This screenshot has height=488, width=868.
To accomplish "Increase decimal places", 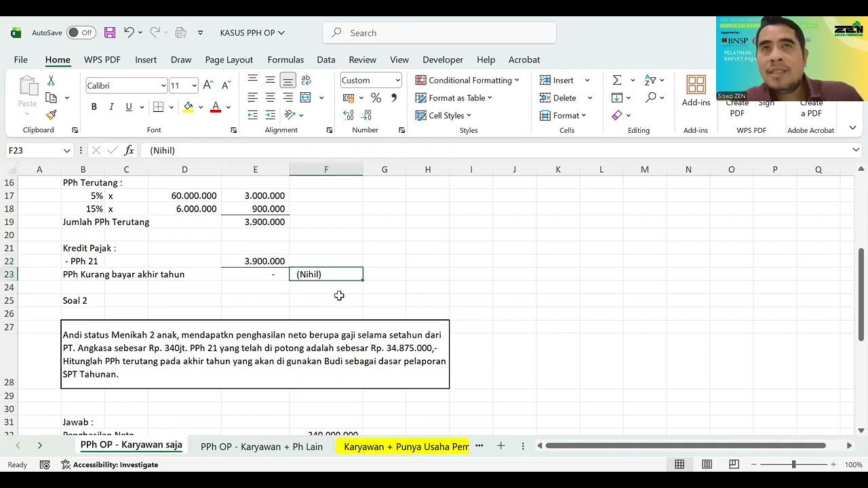I will tap(349, 115).
